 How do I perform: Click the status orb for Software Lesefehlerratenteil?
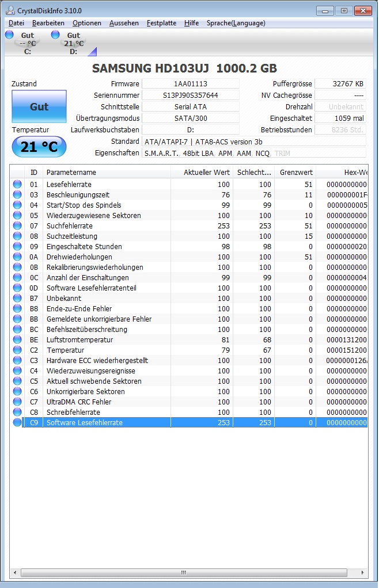coord(17,288)
